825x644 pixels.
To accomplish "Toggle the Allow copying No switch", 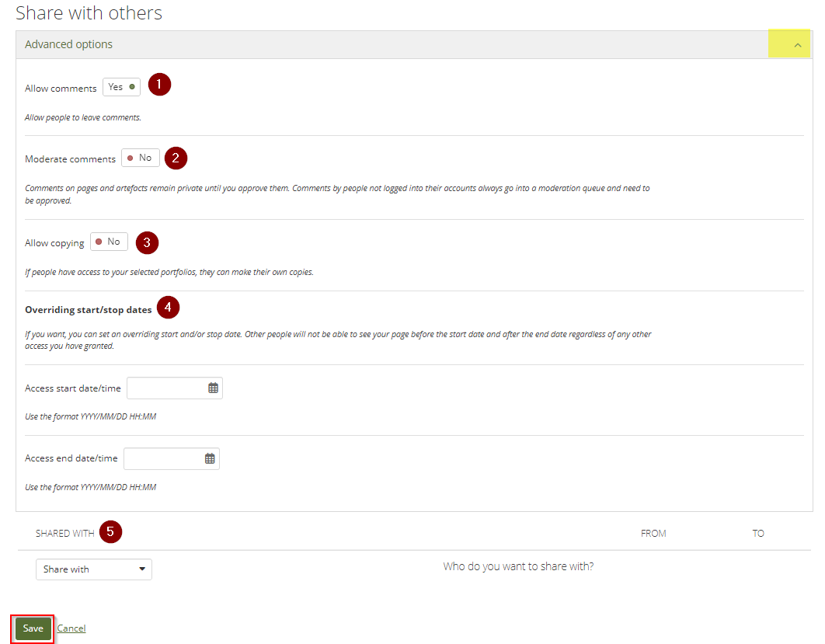I will click(x=109, y=242).
